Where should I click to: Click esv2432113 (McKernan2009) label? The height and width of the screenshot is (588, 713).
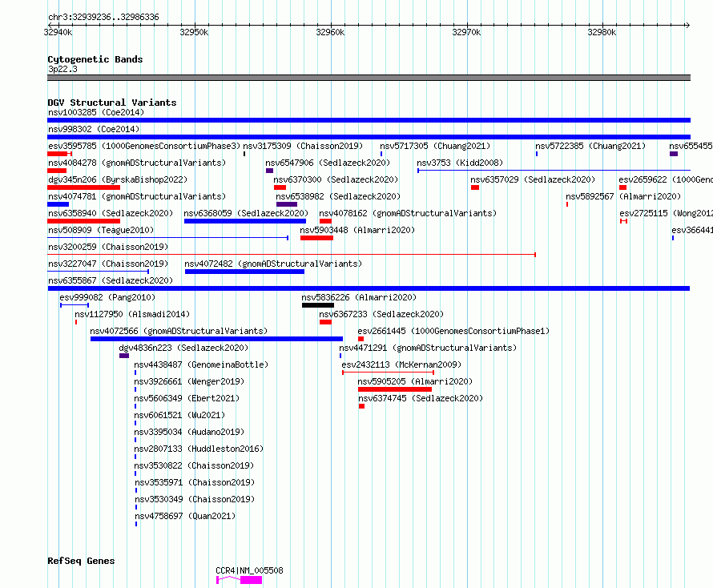[401, 364]
